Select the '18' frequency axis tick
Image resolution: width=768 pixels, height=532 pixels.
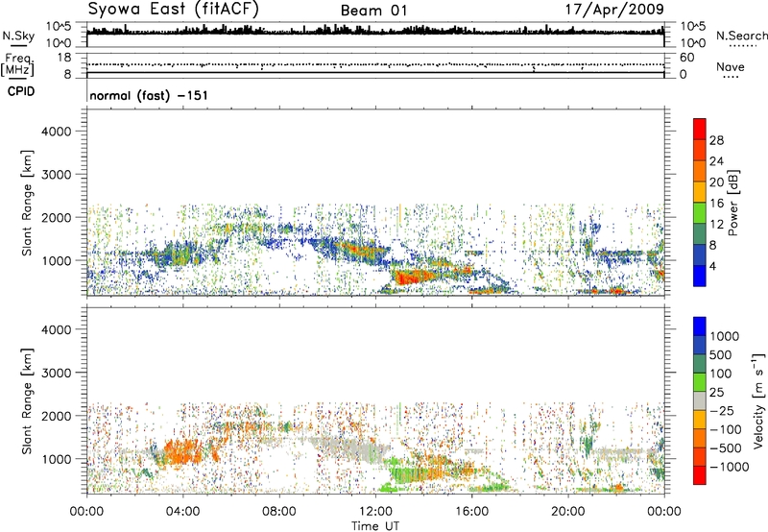coord(64,58)
